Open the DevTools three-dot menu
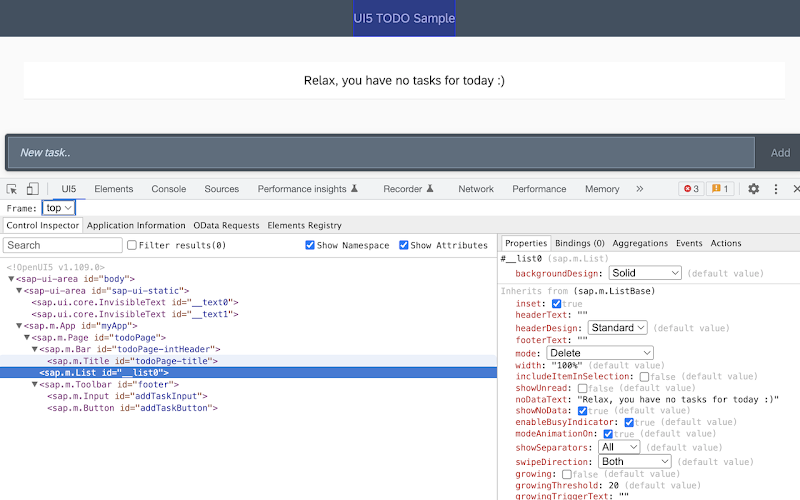This screenshot has width=800, height=500. 776,189
